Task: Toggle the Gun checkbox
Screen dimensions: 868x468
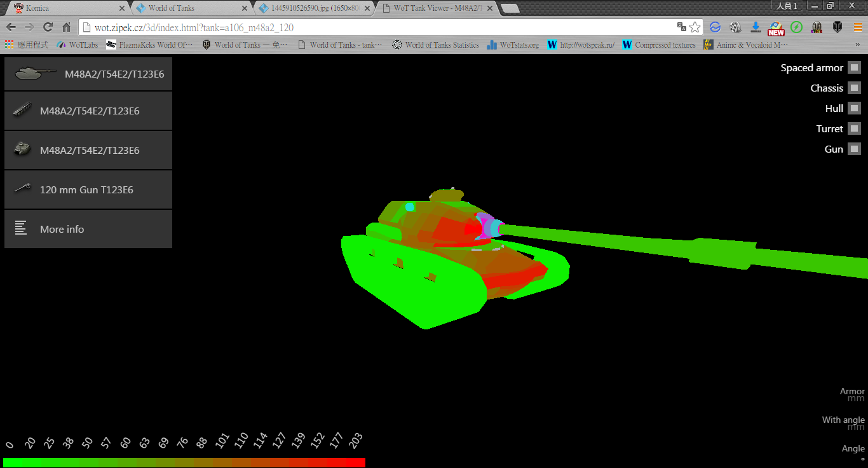Action: [855, 149]
